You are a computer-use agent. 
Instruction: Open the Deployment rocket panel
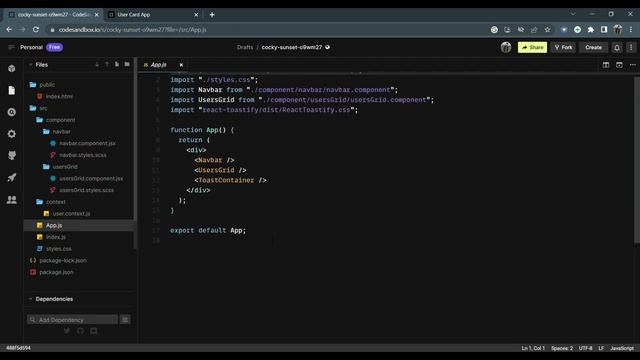coord(11,178)
